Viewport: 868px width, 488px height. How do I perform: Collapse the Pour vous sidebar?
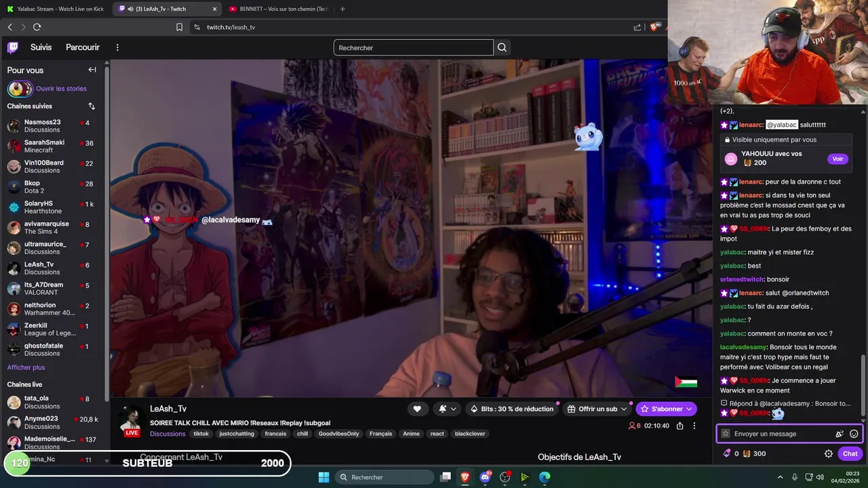(92, 70)
